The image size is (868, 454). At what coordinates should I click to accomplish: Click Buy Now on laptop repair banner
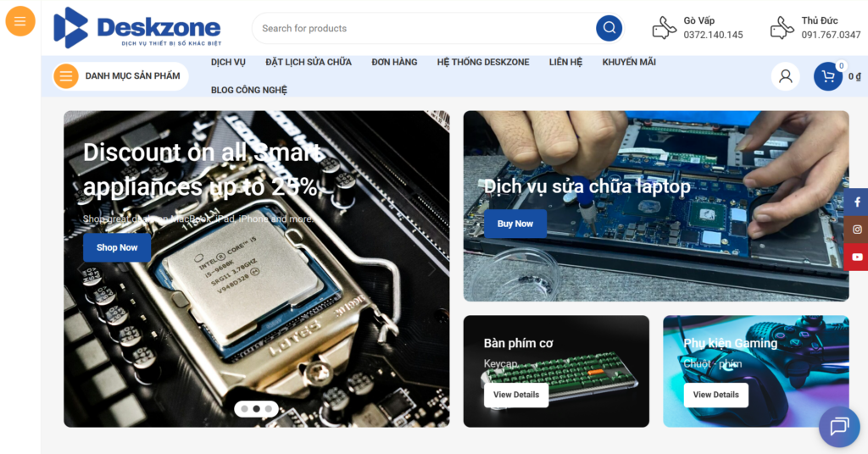coord(515,224)
